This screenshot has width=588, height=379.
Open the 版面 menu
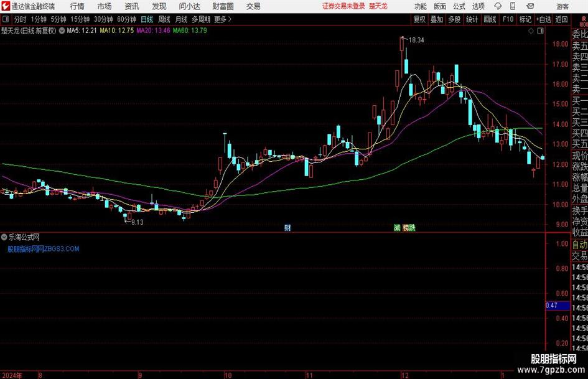[440, 6]
